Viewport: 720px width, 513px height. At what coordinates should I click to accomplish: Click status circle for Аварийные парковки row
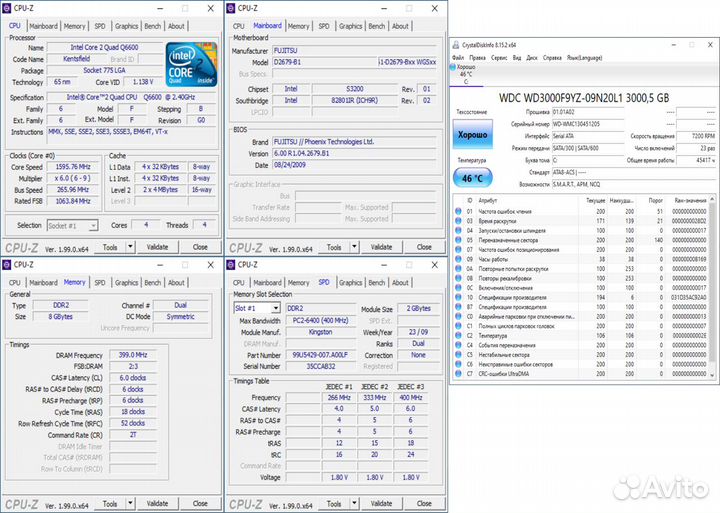(458, 316)
